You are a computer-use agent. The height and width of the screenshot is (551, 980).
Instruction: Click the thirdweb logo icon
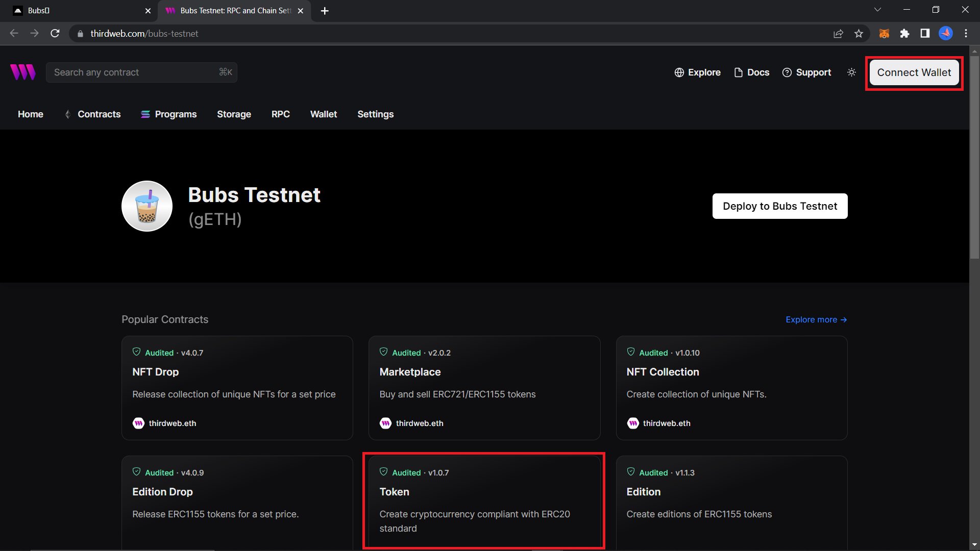(23, 72)
